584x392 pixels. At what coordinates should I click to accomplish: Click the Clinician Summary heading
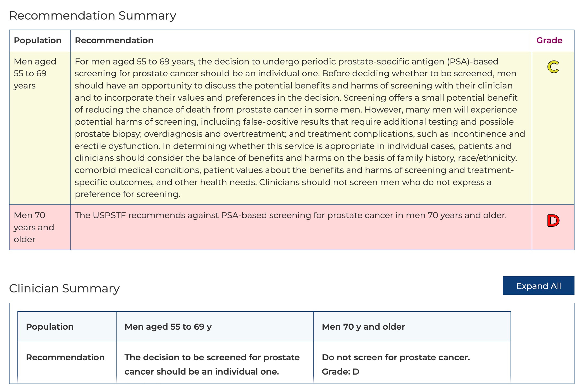tap(64, 288)
